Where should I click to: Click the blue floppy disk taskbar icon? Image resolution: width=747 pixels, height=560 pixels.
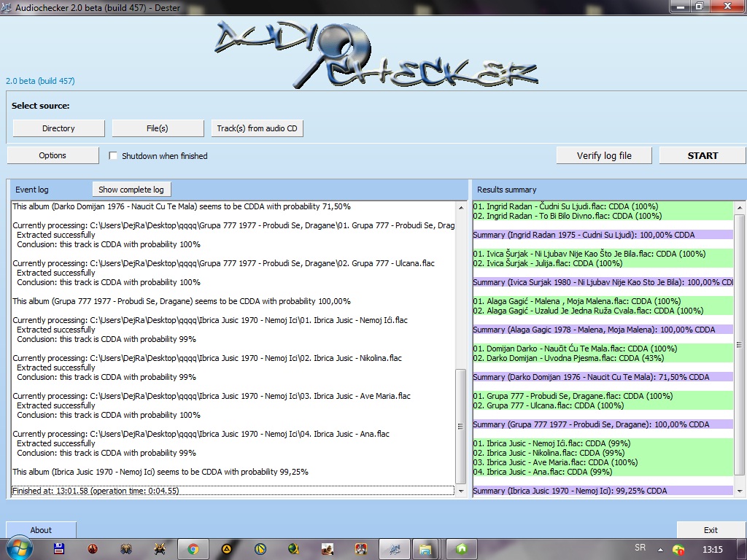(x=58, y=548)
